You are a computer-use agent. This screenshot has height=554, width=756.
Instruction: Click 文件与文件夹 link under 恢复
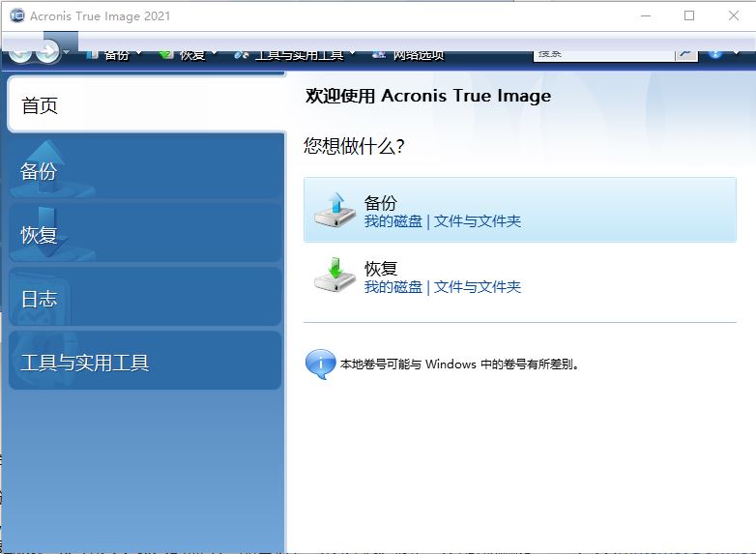click(x=478, y=287)
